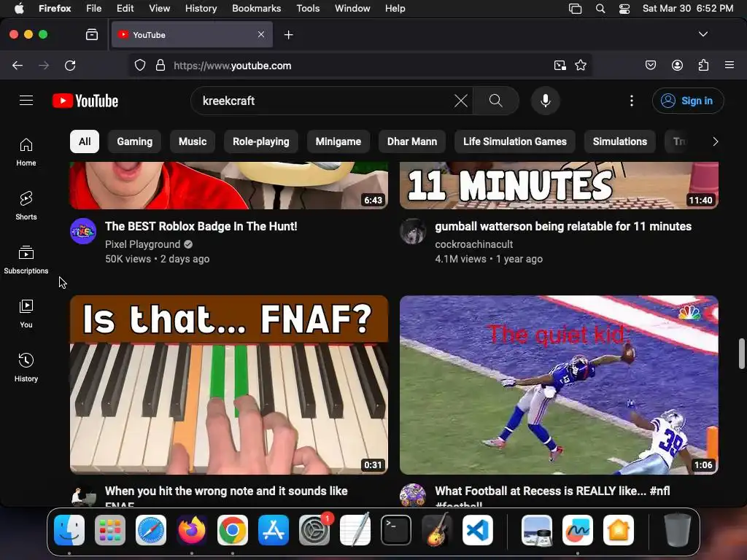747x560 pixels.
Task: Open the 11 MINUTES gumball video thumbnail
Action: click(x=559, y=185)
